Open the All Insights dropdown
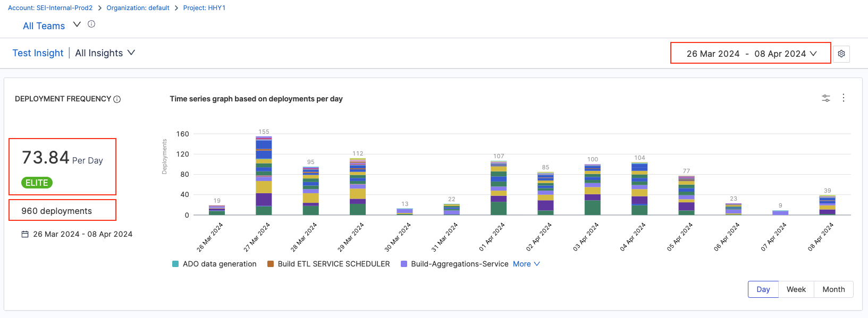 [105, 53]
